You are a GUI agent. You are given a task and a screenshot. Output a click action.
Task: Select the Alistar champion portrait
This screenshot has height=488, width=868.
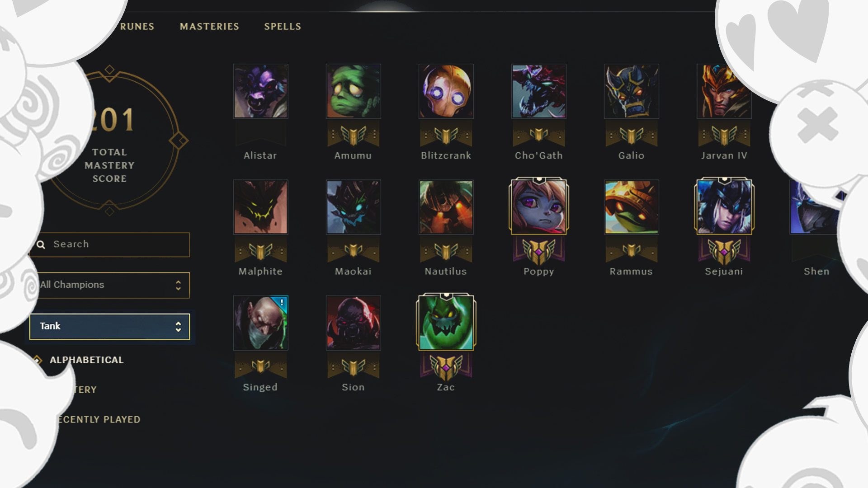coord(260,91)
